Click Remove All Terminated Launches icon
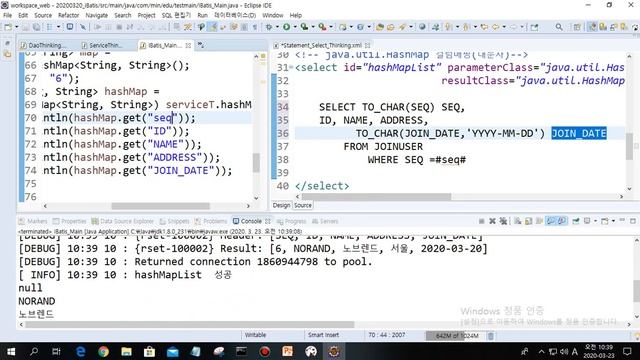Image resolution: width=640 pixels, height=360 pixels. point(503,221)
